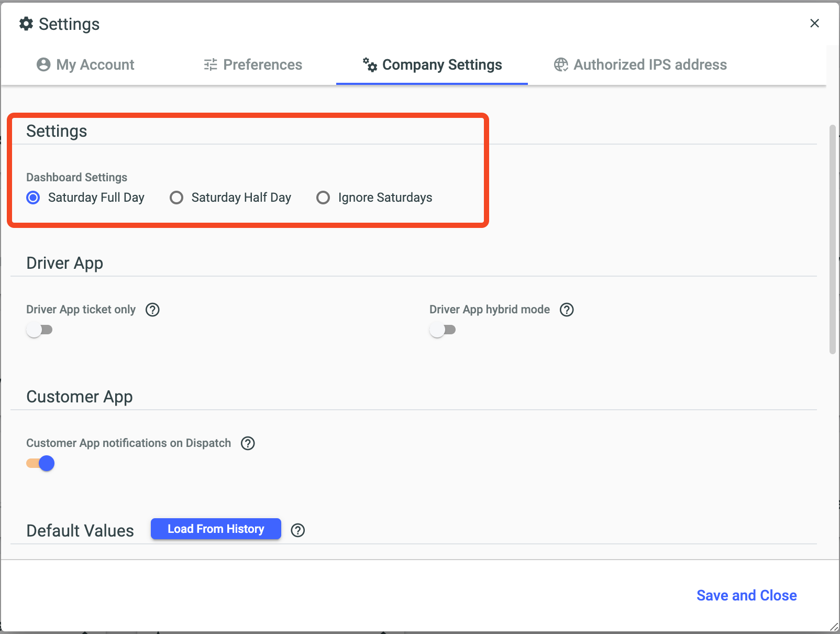The width and height of the screenshot is (840, 634).
Task: Select Saturday Full Day radio option
Action: (33, 198)
